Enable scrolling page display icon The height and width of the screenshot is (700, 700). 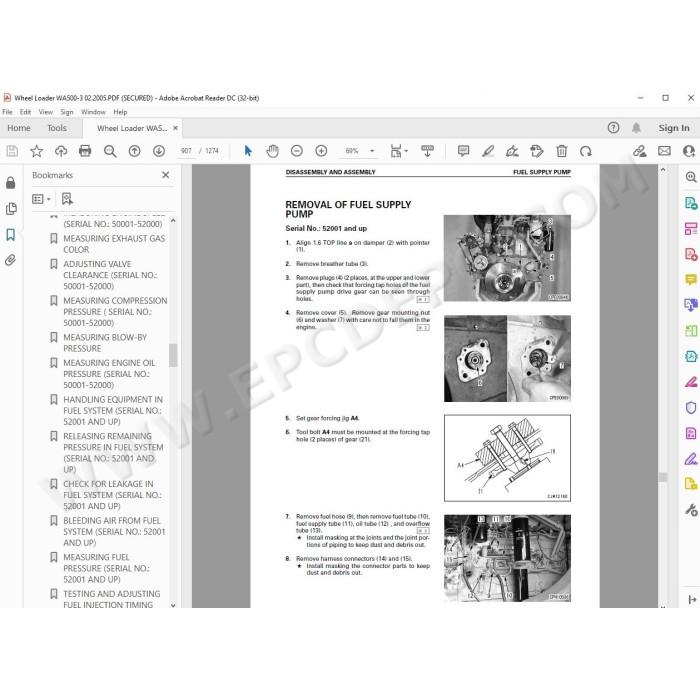click(x=427, y=151)
